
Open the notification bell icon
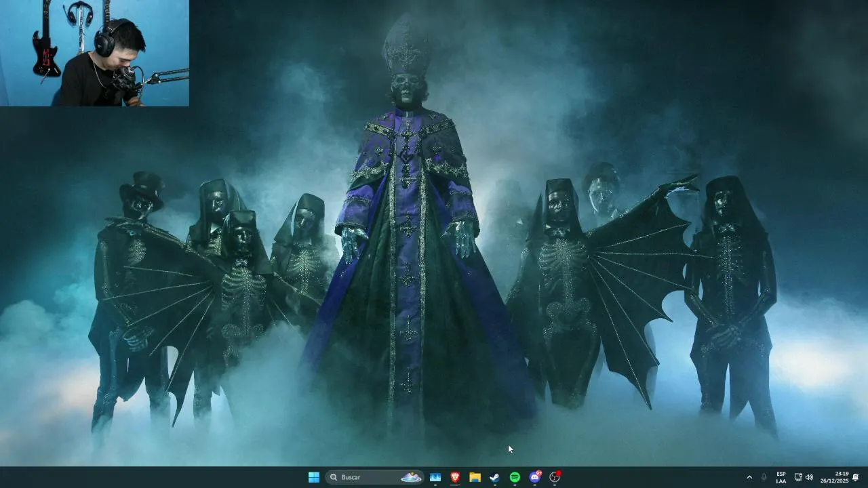pos(856,477)
